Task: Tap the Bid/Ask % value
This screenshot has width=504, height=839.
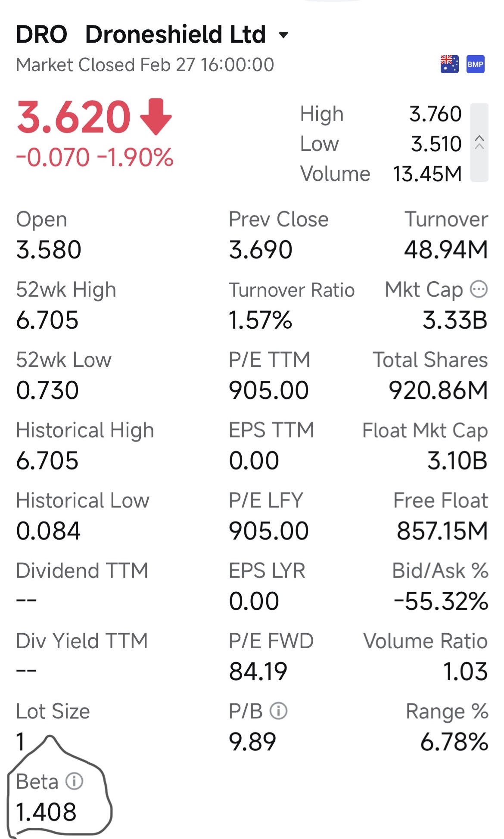Action: click(x=441, y=601)
